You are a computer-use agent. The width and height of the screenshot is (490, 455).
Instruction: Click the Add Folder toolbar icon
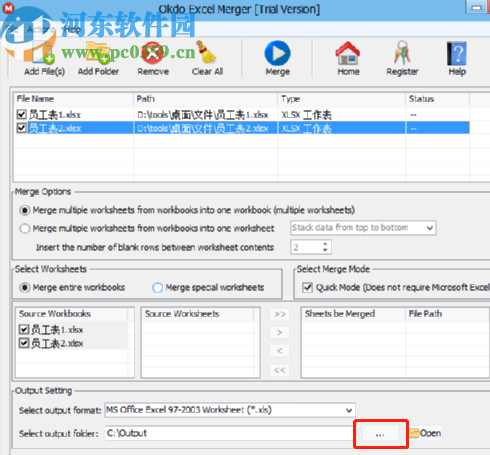98,53
